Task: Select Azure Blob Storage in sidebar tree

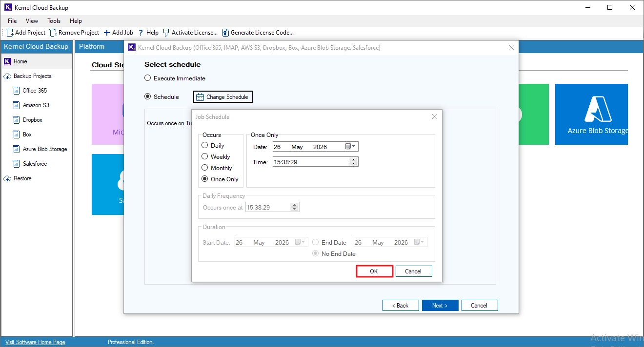Action: [45, 149]
